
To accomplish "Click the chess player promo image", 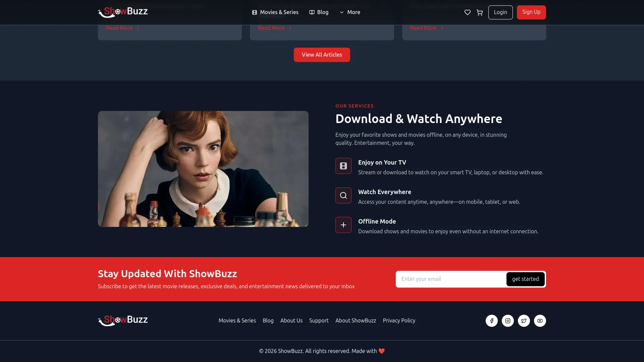I will click(x=203, y=169).
